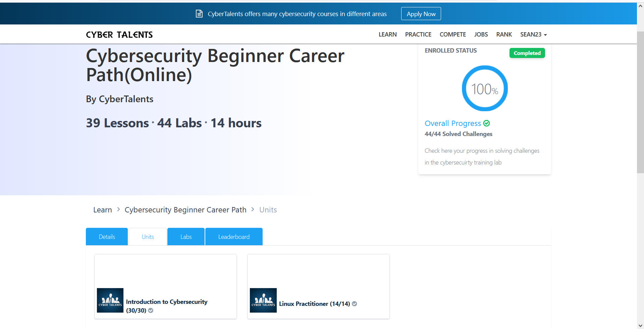Click the page scrollbar up arrow
The width and height of the screenshot is (644, 329).
coord(640,6)
